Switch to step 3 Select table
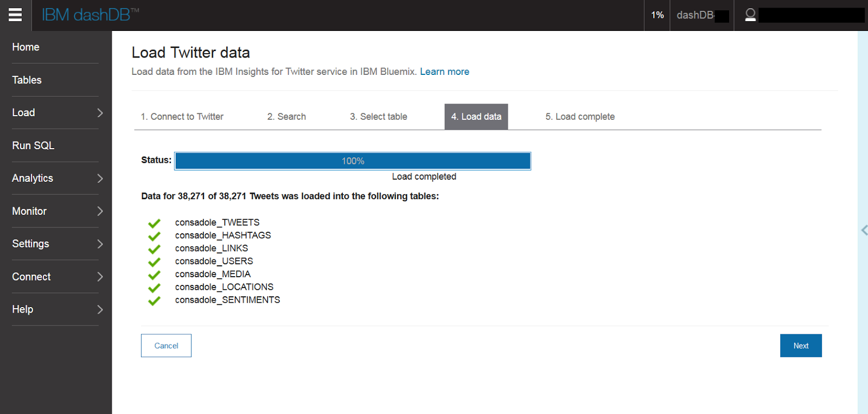This screenshot has width=868, height=414. 379,117
